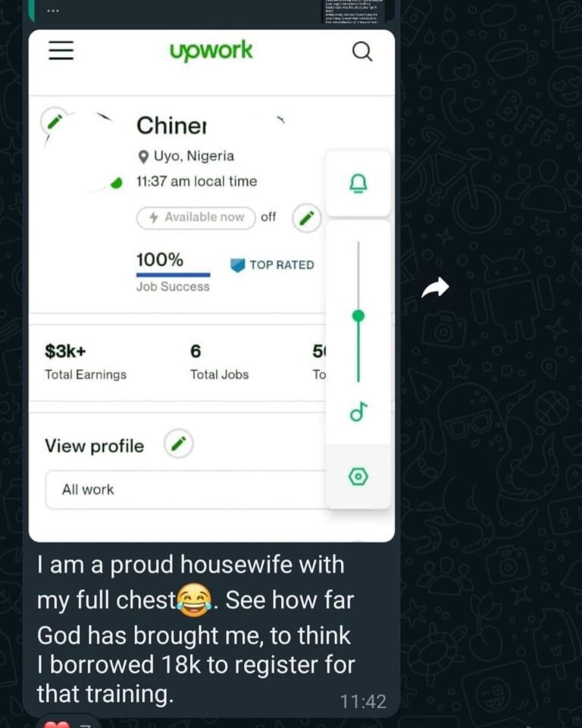
Task: Edit availability with the pencil icon
Action: (x=307, y=217)
